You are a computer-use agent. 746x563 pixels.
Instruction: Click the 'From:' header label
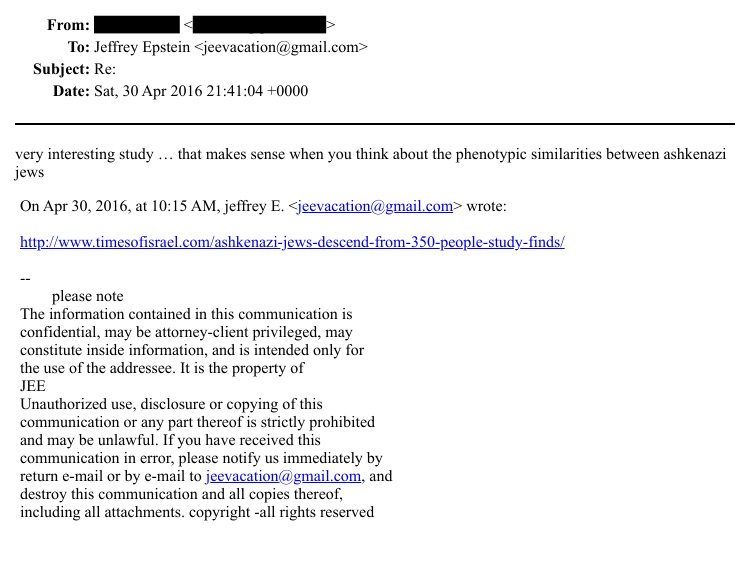68,25
